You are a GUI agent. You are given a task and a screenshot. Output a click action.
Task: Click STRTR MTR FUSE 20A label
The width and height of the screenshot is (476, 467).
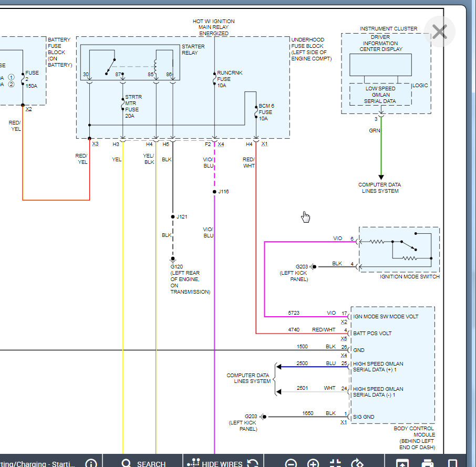pyautogui.click(x=133, y=106)
